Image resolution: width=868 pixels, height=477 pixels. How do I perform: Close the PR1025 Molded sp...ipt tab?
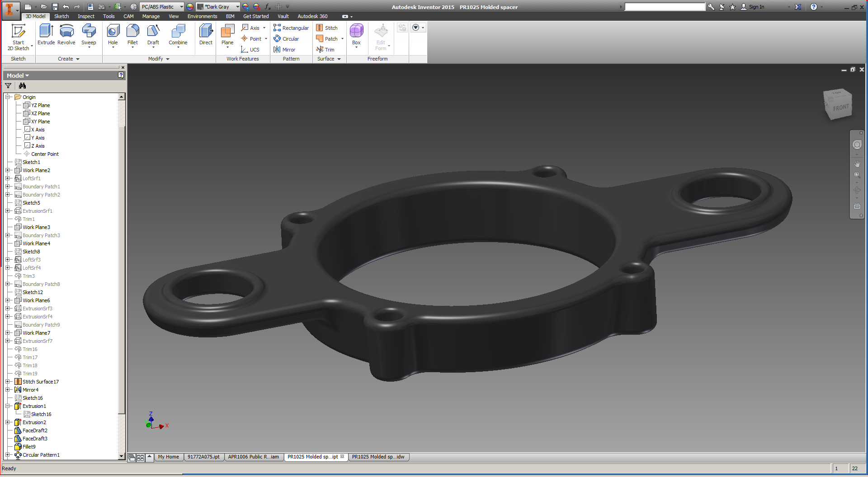pos(342,457)
